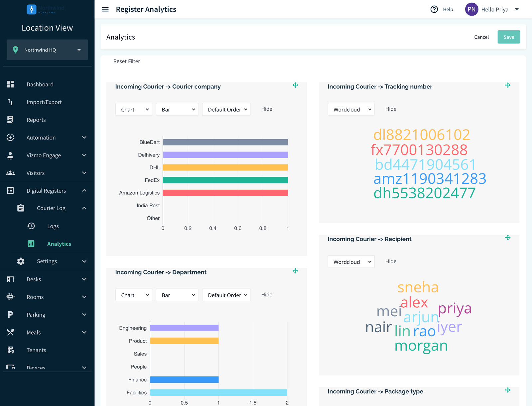Select Analytics under Courier Log
Screen dimensions: 532x406
click(x=59, y=244)
